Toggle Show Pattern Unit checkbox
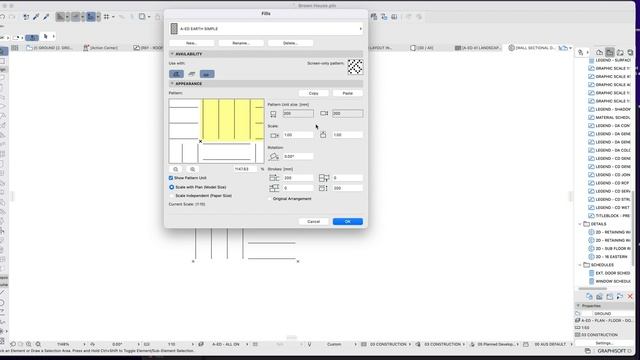640x360 pixels. [x=171, y=178]
